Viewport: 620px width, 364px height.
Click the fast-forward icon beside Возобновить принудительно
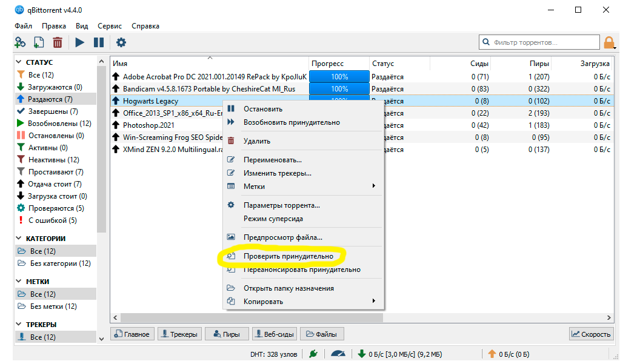[231, 122]
